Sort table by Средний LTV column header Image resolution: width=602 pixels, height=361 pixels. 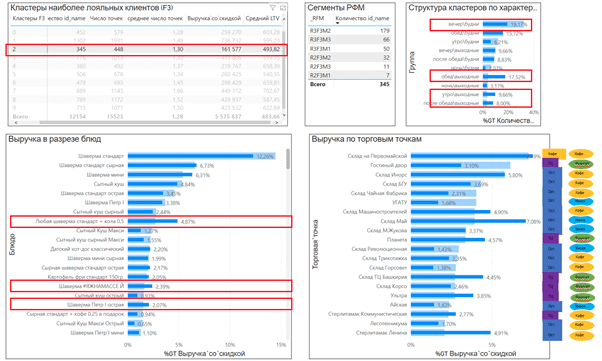263,18
